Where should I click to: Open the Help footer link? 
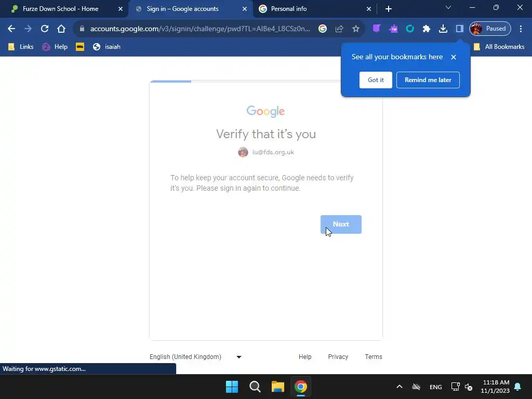[305, 357]
